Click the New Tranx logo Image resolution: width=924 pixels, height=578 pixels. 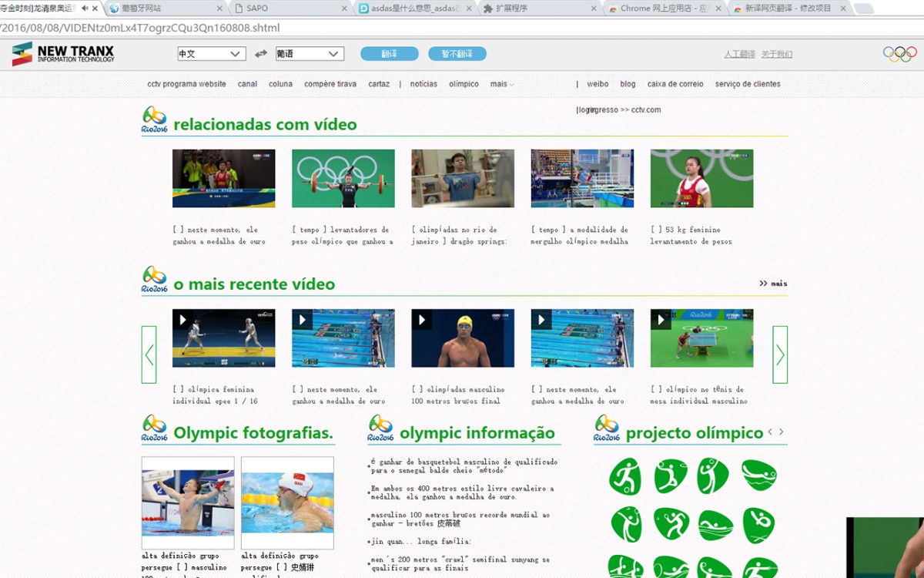(63, 54)
